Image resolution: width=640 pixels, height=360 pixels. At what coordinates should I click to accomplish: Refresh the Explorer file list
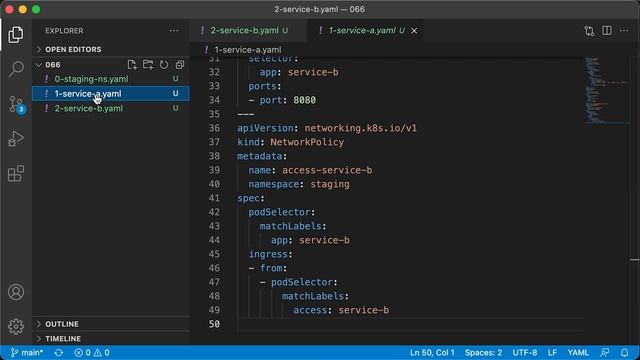click(164, 64)
